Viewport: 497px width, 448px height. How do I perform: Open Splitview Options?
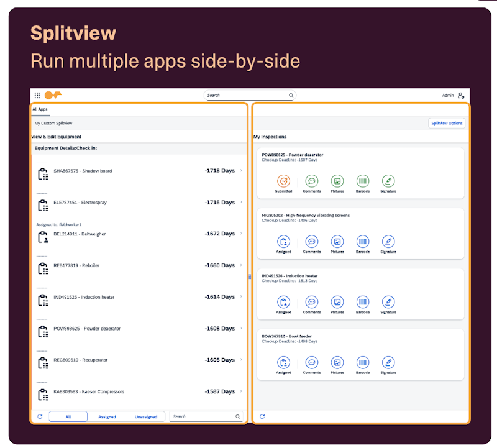pyautogui.click(x=447, y=123)
